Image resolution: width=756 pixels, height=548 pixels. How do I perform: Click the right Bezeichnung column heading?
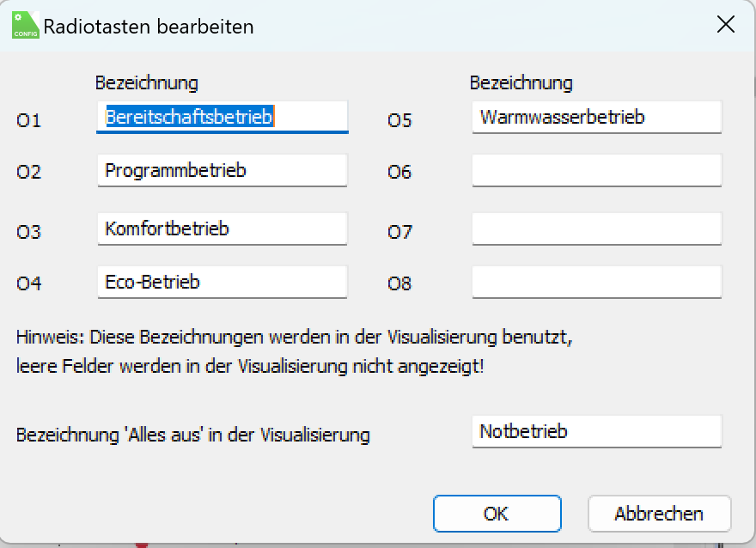(521, 83)
